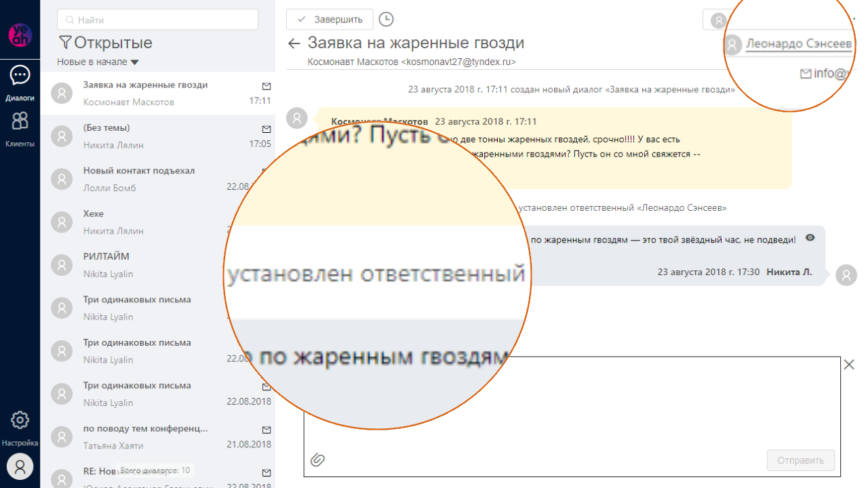Attach a file with the paperclip icon
This screenshot has height=488, width=868.
(x=318, y=460)
